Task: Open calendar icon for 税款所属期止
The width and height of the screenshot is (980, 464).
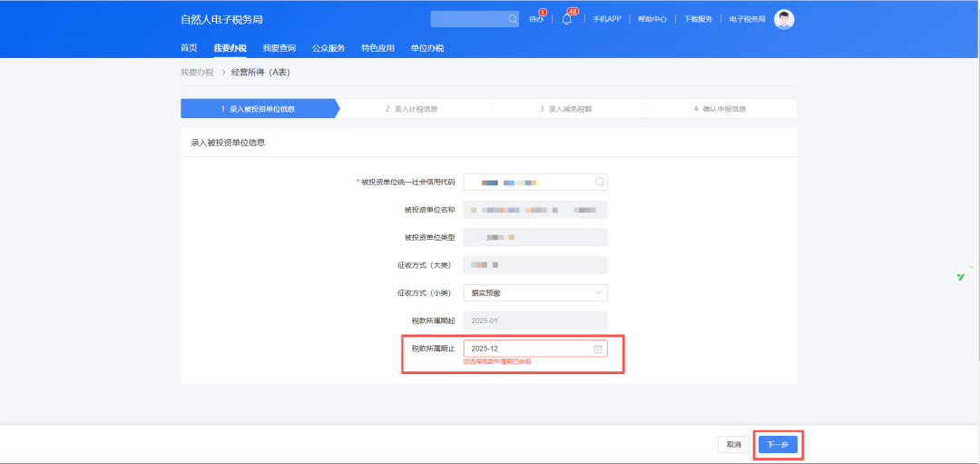Action: click(598, 349)
